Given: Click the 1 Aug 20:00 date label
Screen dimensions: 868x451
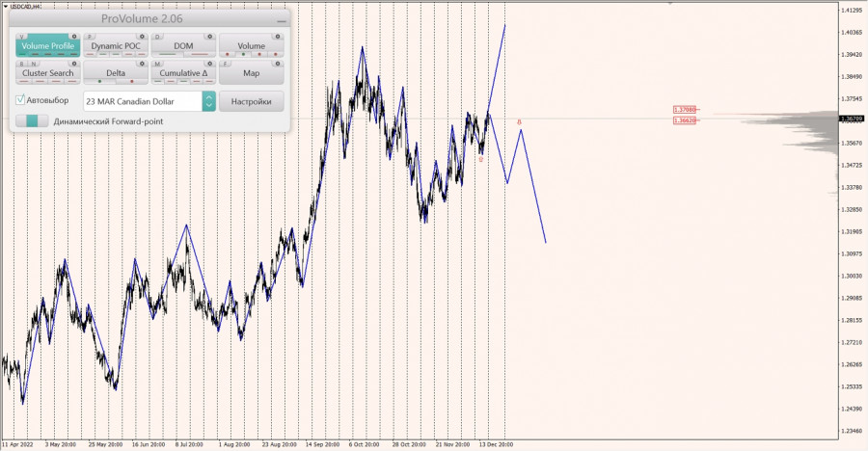Looking at the screenshot, I should tap(234, 444).
